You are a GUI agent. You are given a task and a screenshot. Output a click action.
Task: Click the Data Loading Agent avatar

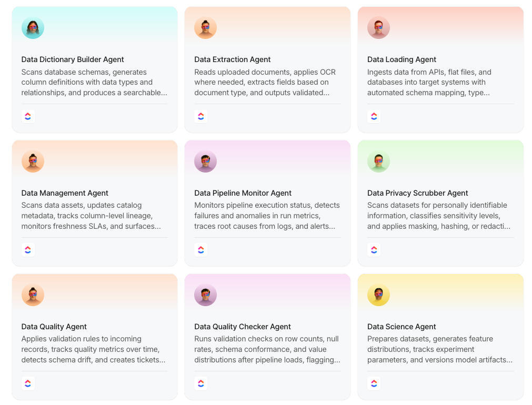tap(378, 28)
